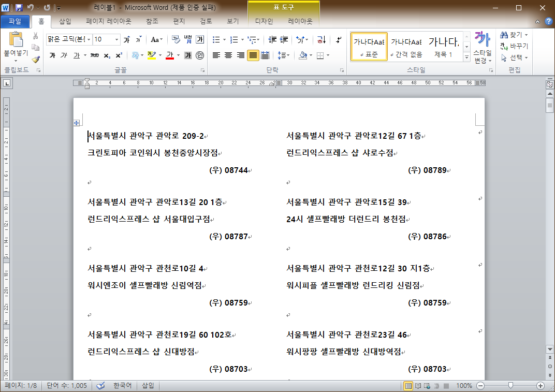Center align the text
The image size is (555, 392).
click(228, 55)
